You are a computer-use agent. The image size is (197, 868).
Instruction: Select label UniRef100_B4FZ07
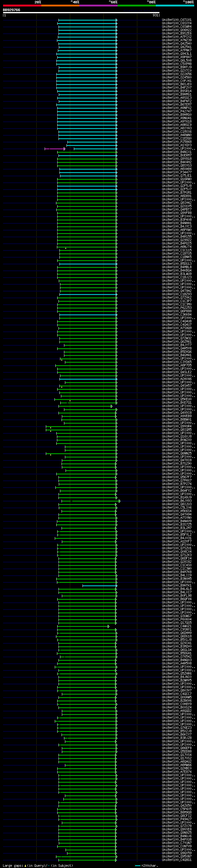pos(176,88)
